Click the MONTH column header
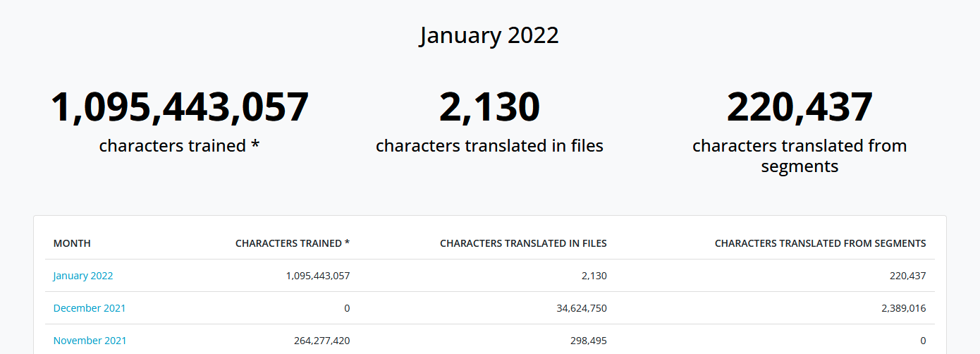This screenshot has width=980, height=354. pyautogui.click(x=72, y=243)
